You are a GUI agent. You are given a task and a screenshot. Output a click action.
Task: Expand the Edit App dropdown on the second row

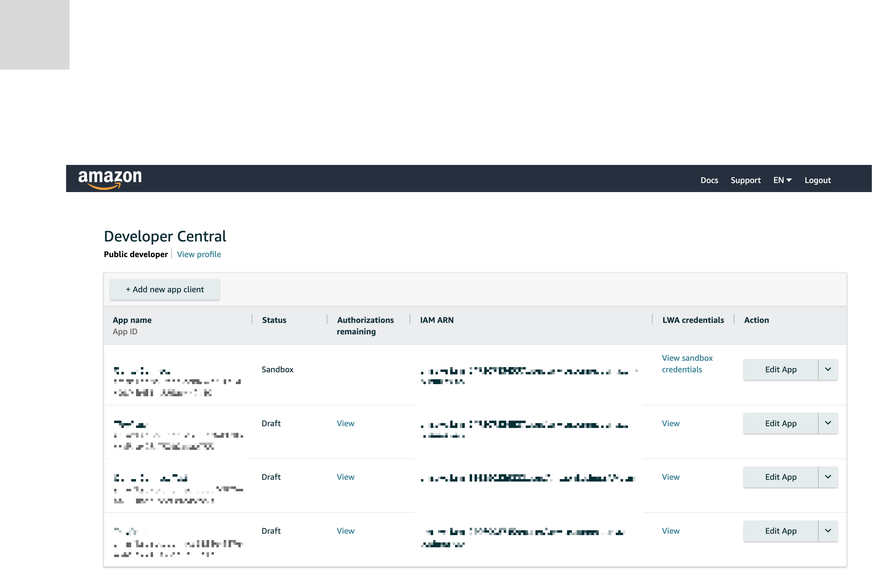point(828,423)
